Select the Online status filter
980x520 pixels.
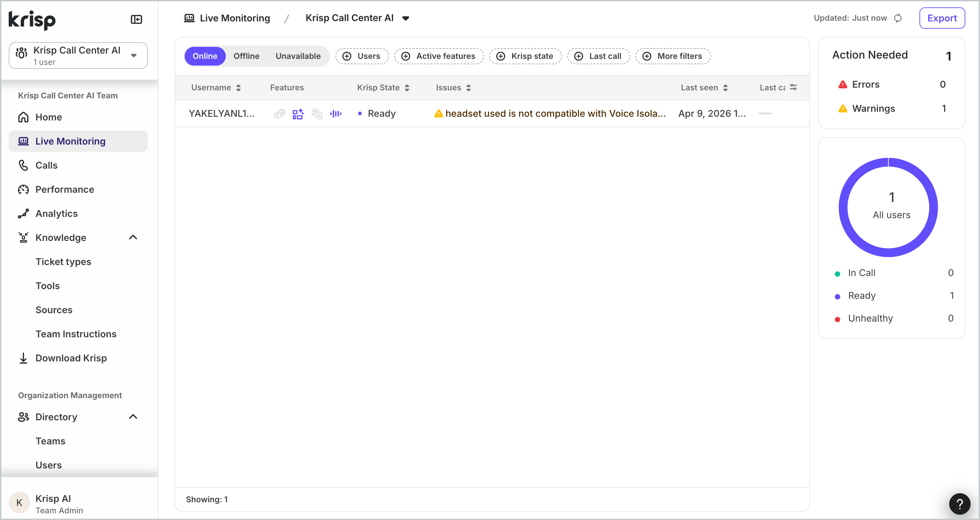pos(205,56)
